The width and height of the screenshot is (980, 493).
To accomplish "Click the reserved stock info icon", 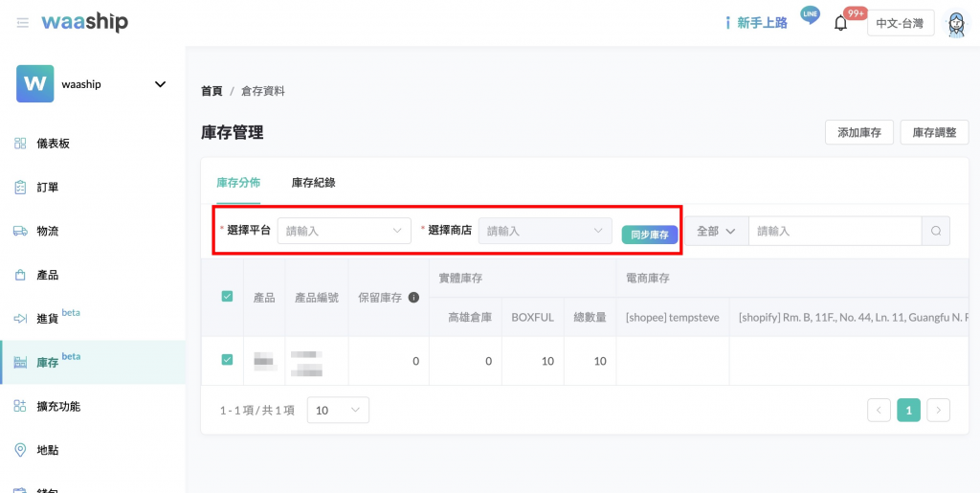I will coord(414,298).
